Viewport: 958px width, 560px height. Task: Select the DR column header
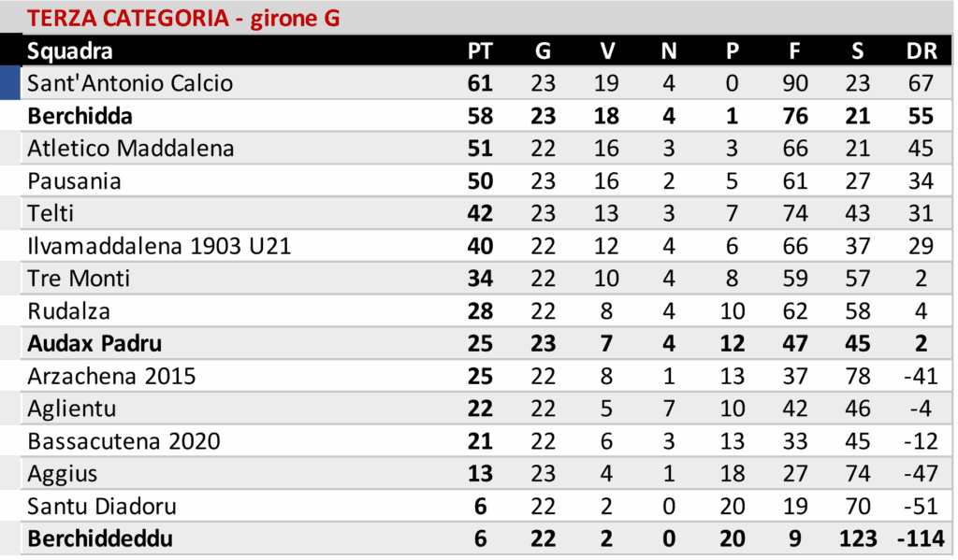[921, 50]
